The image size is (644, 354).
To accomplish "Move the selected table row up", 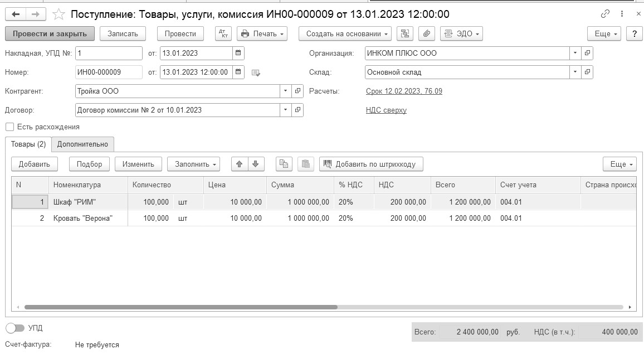I will [240, 164].
